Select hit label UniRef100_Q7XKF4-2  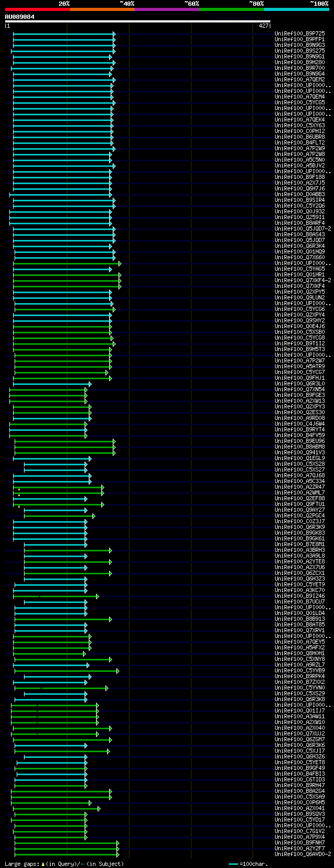(303, 280)
